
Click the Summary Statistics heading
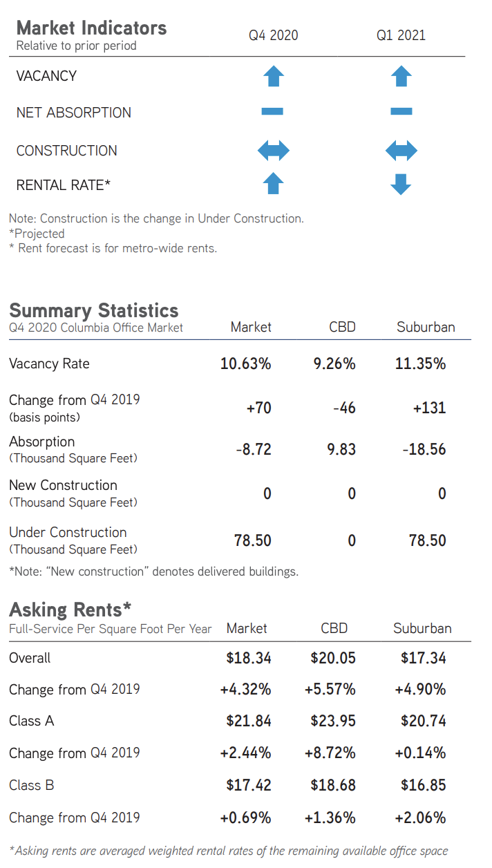pyautogui.click(x=93, y=310)
